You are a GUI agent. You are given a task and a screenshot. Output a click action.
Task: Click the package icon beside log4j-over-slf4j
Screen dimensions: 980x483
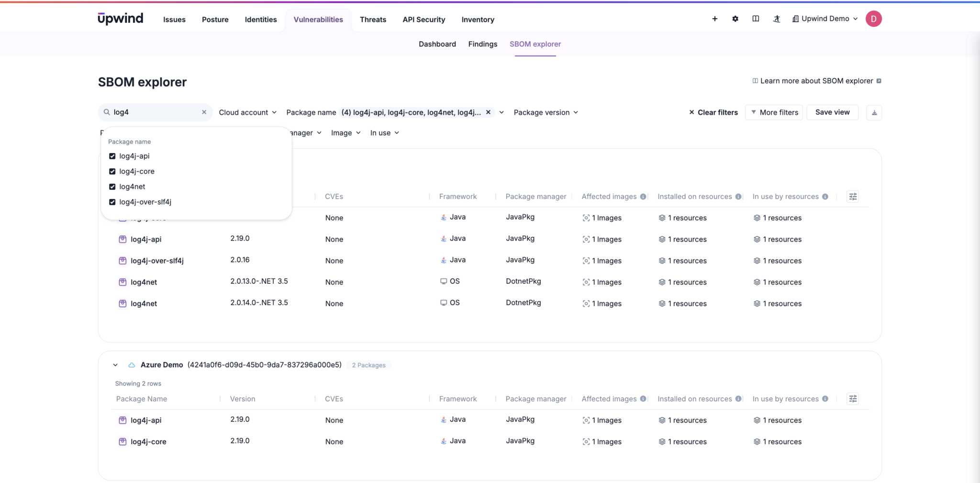coord(122,260)
